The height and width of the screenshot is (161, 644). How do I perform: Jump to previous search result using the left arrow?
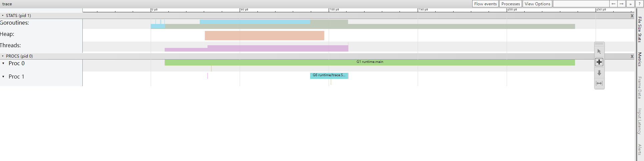[x=613, y=4]
